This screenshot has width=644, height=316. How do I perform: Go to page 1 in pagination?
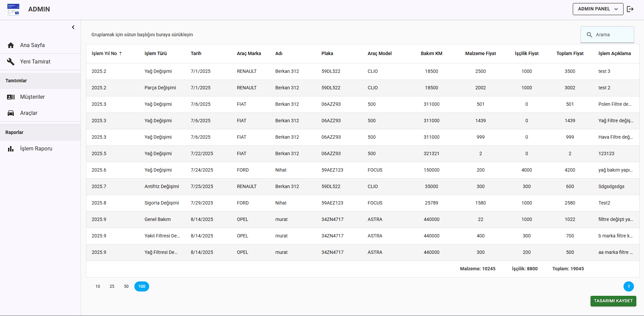[629, 286]
